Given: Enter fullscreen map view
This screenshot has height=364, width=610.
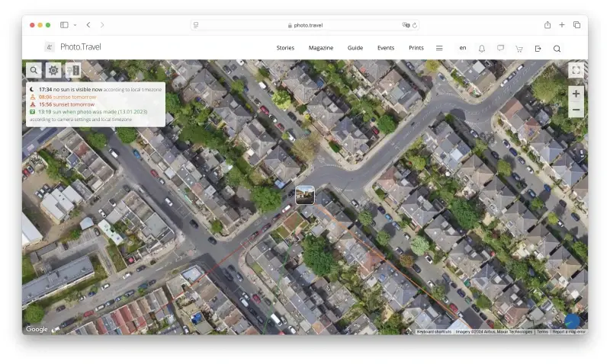Looking at the screenshot, I should click(576, 70).
